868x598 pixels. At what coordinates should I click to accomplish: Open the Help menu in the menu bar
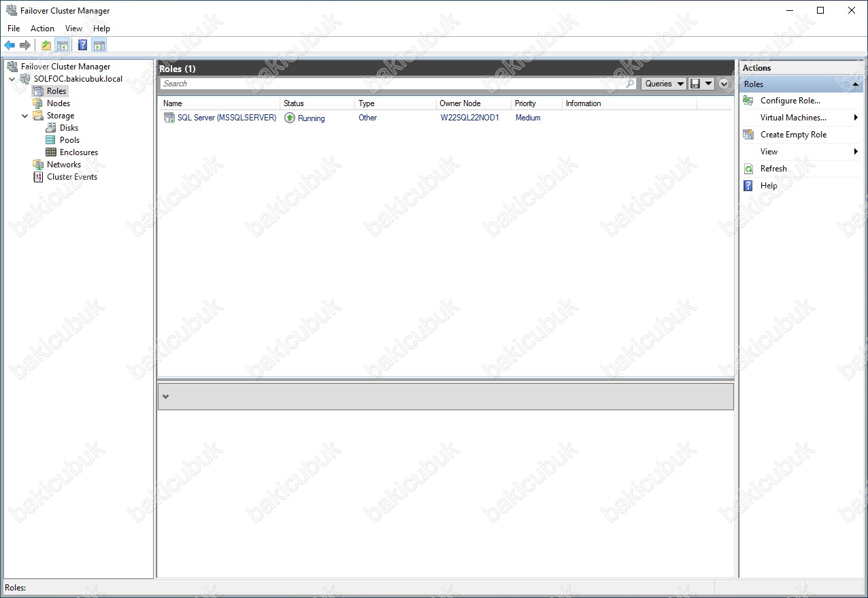click(x=101, y=29)
